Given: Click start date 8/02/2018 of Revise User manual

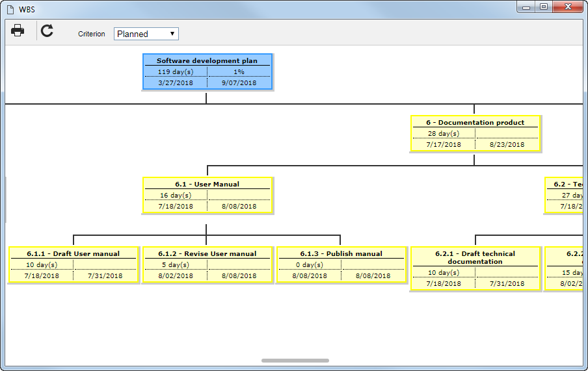Looking at the screenshot, I should coord(176,276).
